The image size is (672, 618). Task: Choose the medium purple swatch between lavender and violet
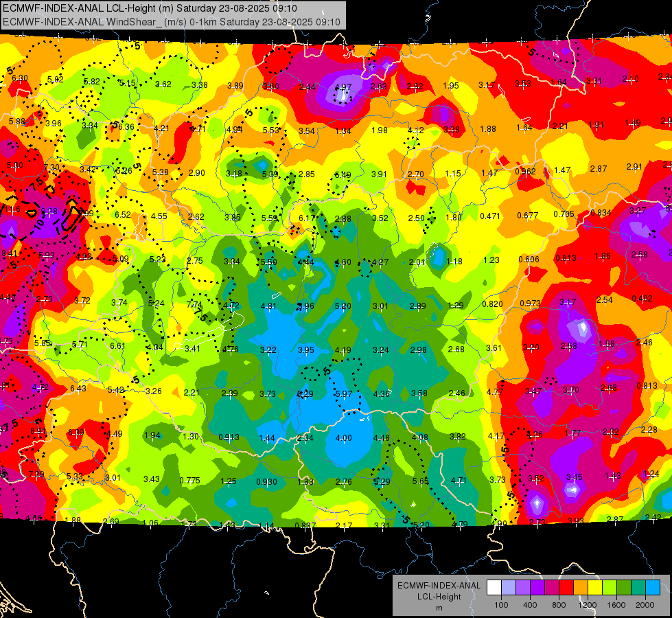coord(523,588)
